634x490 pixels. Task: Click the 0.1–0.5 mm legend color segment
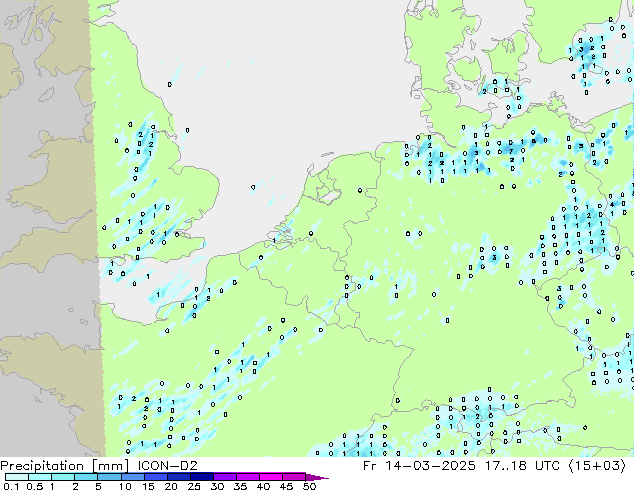[17, 477]
